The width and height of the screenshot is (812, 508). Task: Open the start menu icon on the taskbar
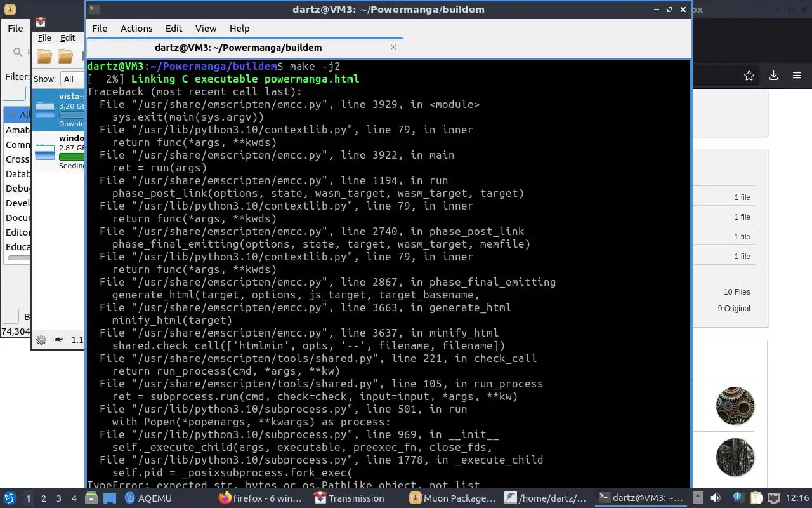pos(10,498)
